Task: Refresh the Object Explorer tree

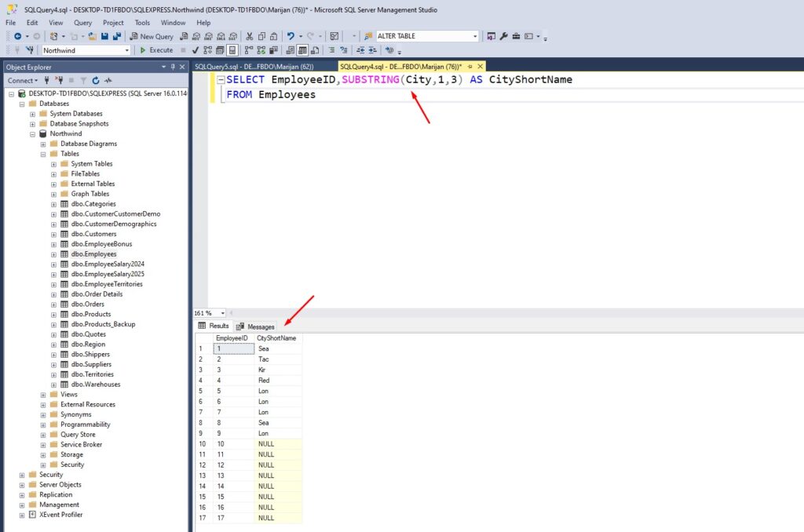Action: (x=95, y=81)
